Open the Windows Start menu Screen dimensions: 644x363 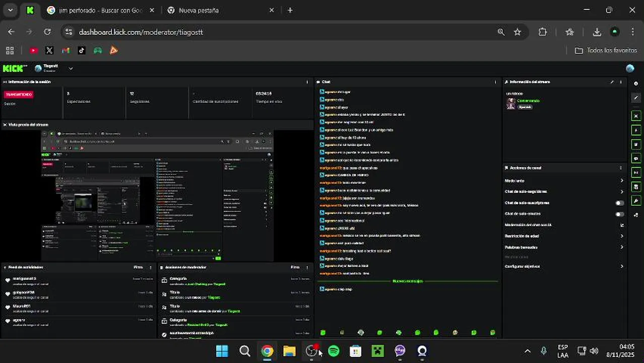222,351
